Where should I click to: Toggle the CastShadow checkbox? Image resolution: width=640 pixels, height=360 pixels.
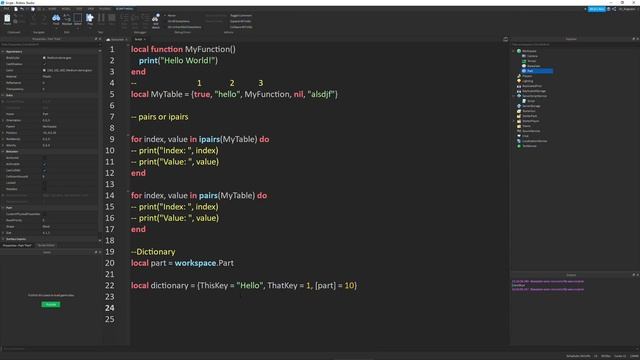pyautogui.click(x=44, y=64)
